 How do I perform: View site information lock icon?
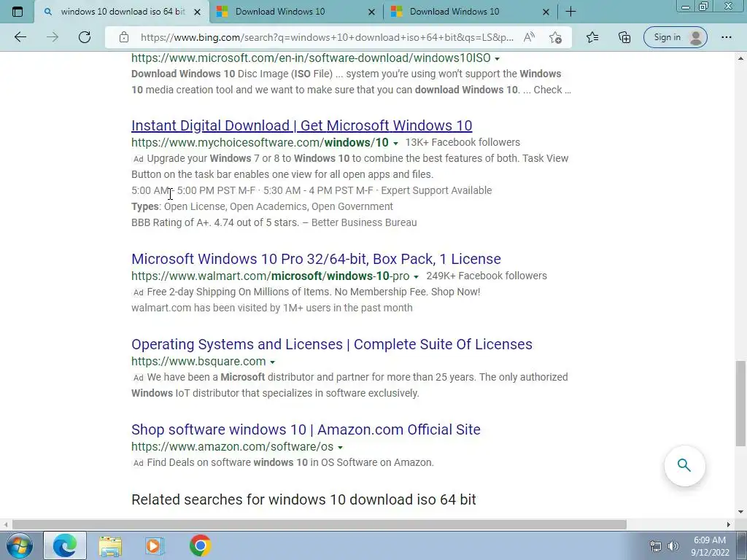(x=124, y=37)
